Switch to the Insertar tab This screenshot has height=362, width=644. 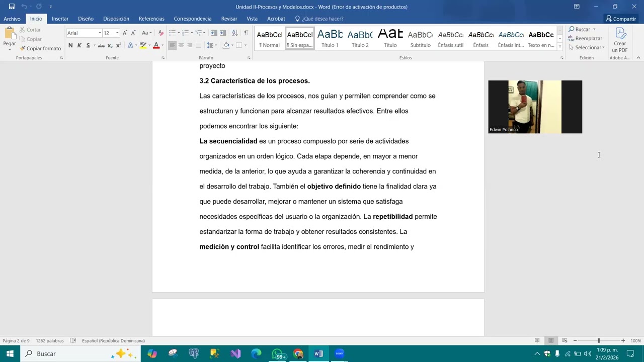click(x=60, y=19)
